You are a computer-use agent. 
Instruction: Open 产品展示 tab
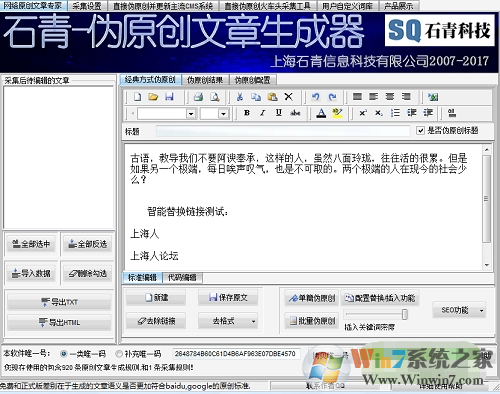click(399, 6)
